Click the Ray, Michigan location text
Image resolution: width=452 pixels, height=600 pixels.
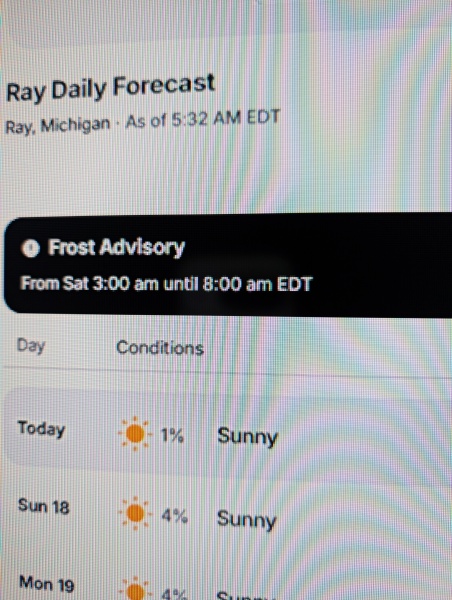pyautogui.click(x=58, y=125)
